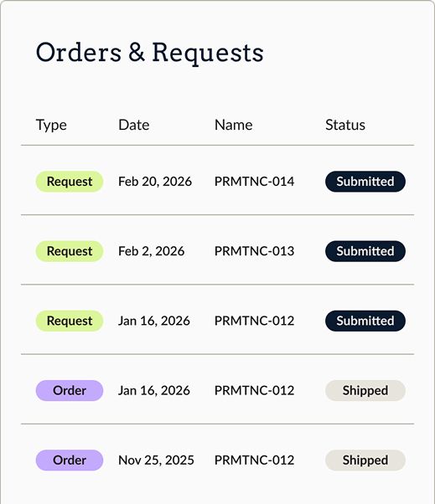Click the Order badge dated Nov 25, 2025
Viewport: 435px width, 504px height.
70,460
